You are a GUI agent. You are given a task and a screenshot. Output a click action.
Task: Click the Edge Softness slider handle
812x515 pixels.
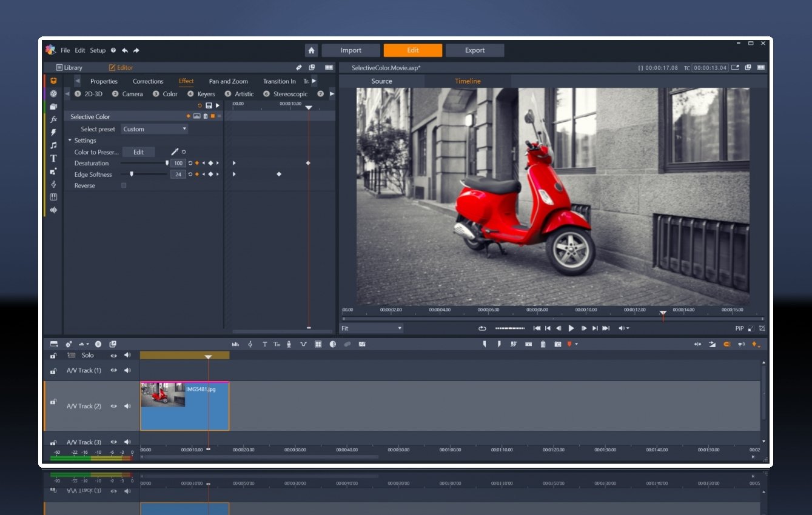(132, 174)
